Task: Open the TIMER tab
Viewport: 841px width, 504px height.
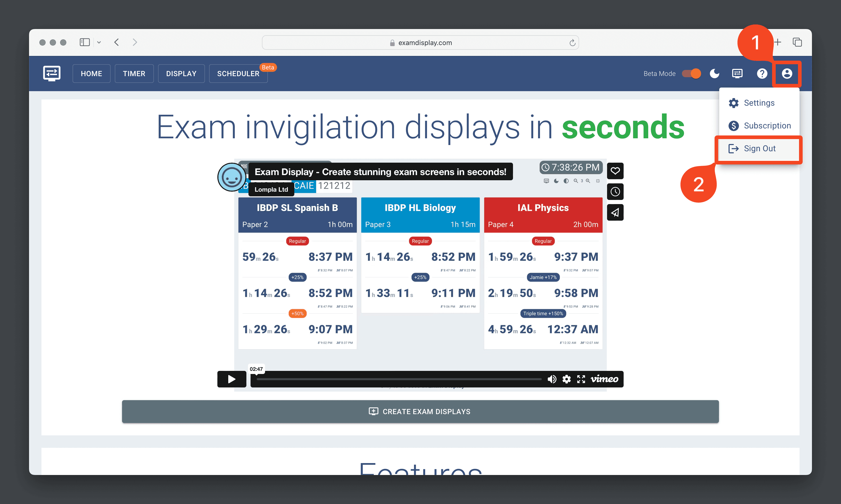Action: click(x=134, y=74)
